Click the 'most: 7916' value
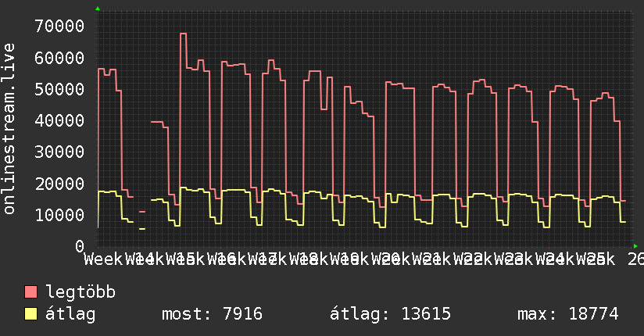The width and height of the screenshot is (644, 336). coord(212,314)
